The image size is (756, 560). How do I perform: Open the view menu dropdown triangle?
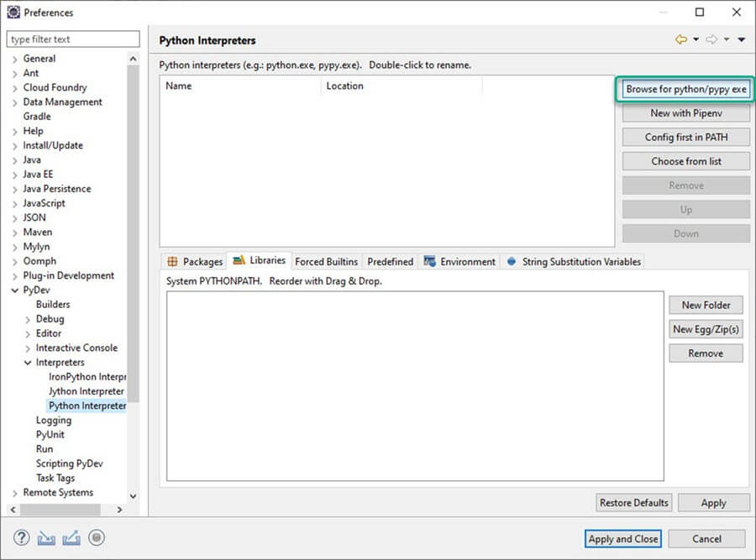point(741,40)
